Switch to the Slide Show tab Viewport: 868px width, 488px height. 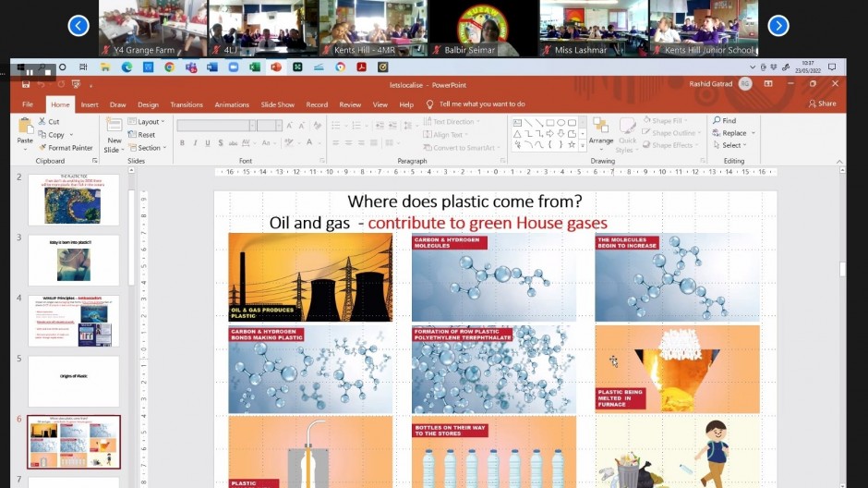coord(278,104)
